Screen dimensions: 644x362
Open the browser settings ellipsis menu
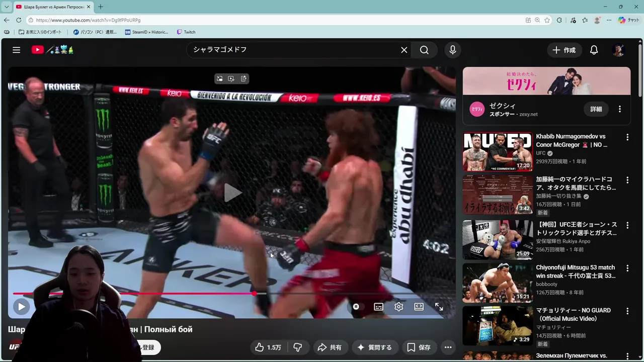[x=609, y=20]
